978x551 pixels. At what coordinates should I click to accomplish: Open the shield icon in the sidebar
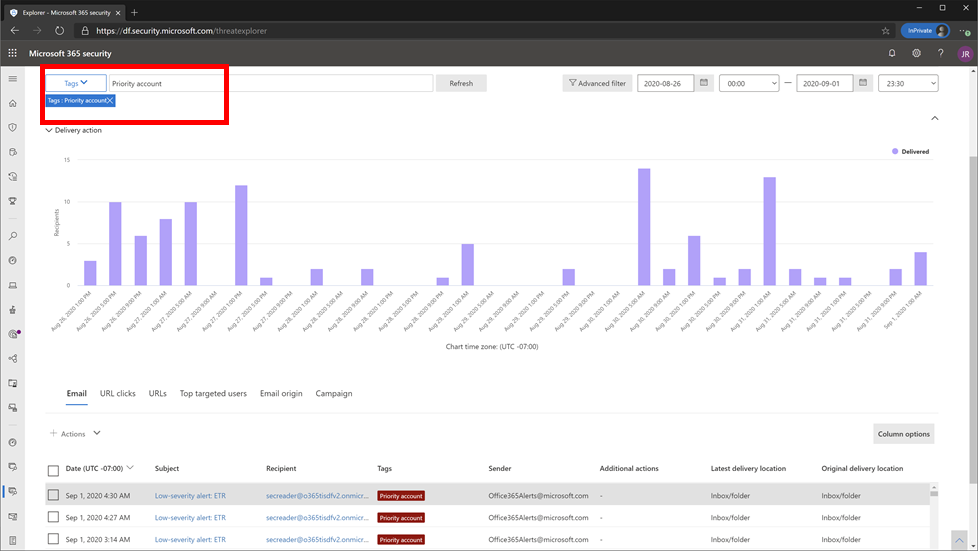[x=12, y=127]
